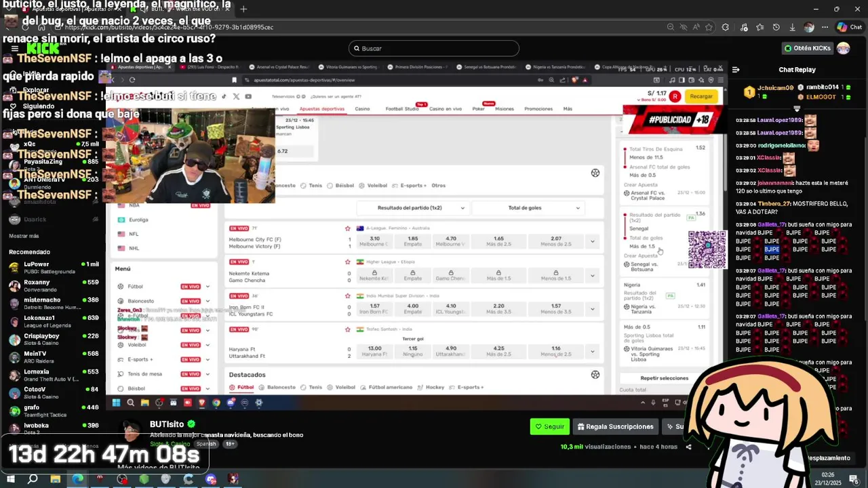868x488 pixels.
Task: Expand the Nekemte Ketema match row chevron
Action: tap(592, 275)
